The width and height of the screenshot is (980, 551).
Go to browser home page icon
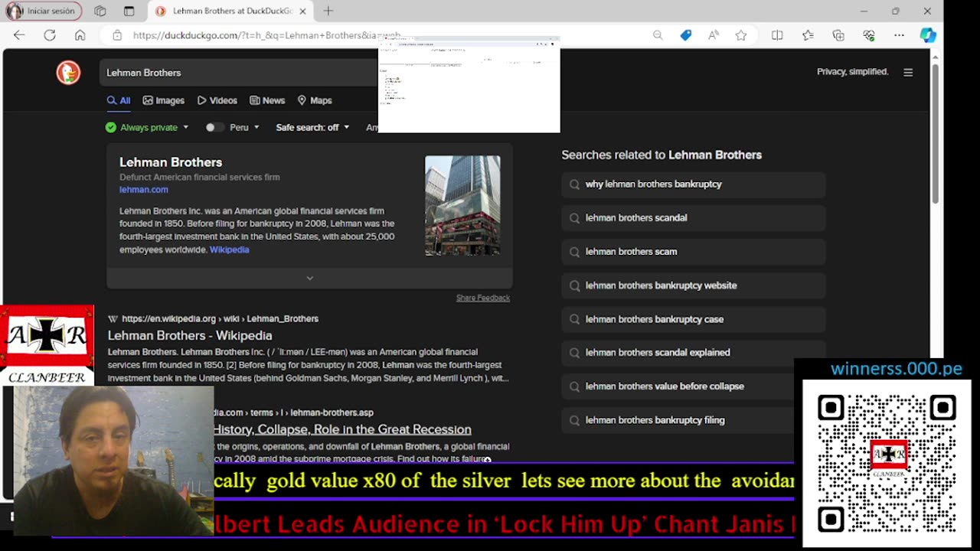click(80, 35)
